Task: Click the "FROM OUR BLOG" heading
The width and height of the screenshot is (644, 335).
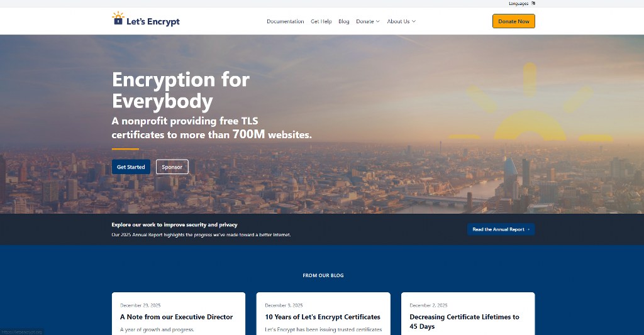Action: coord(323,275)
